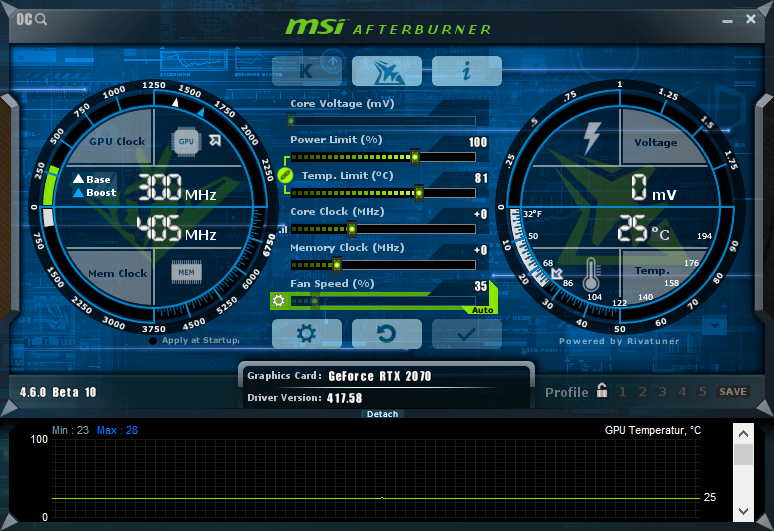Image resolution: width=774 pixels, height=531 pixels.
Task: Reset settings with the circular arrow button
Action: [x=387, y=334]
